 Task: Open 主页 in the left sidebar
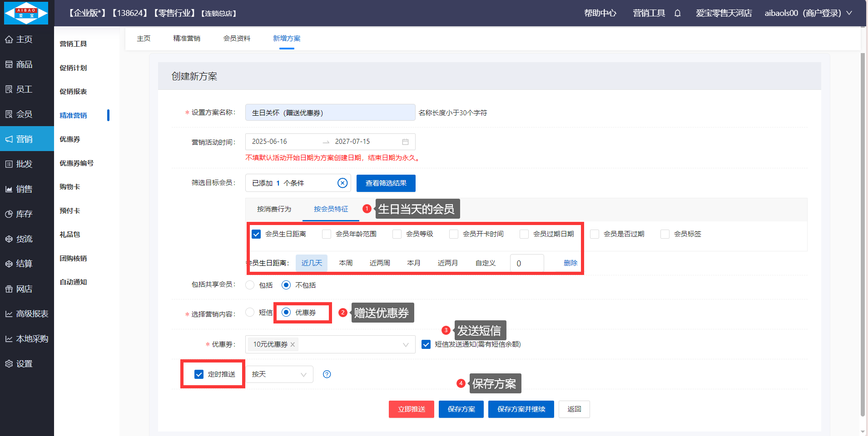(25, 39)
